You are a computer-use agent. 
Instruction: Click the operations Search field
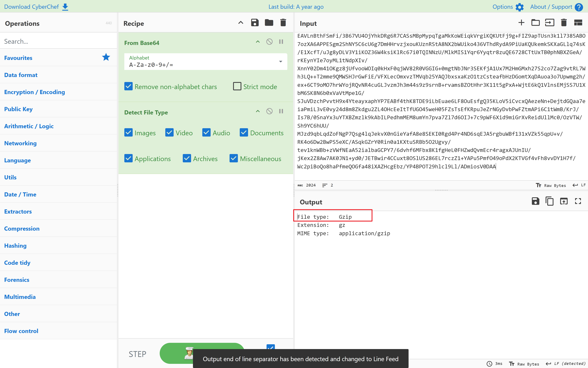click(58, 41)
